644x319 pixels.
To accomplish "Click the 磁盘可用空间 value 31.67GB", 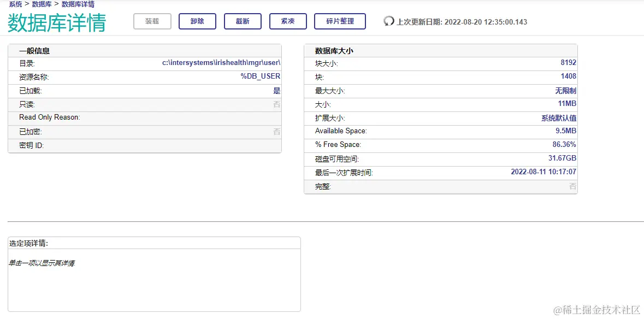I will click(x=562, y=158).
